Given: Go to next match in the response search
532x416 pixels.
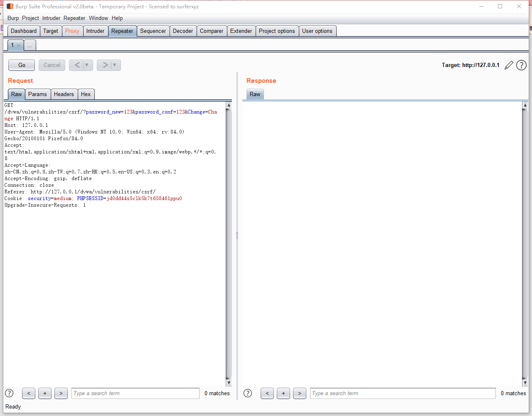Looking at the screenshot, I should [300, 393].
